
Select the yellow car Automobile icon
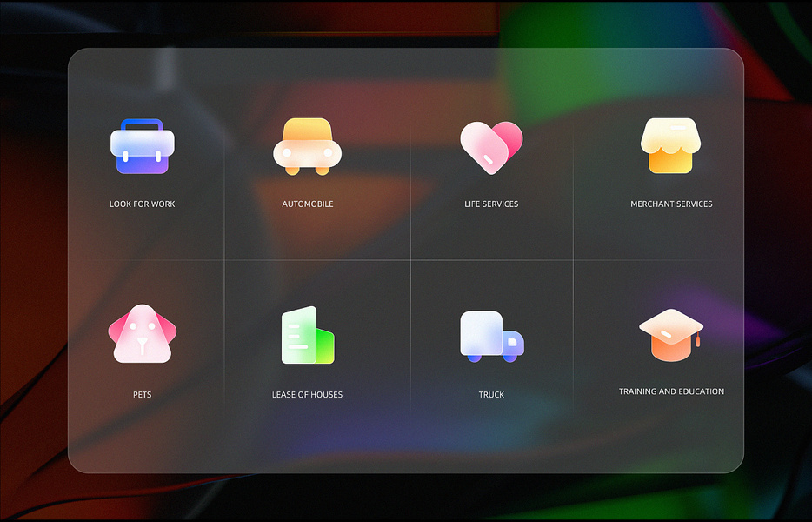pos(307,146)
